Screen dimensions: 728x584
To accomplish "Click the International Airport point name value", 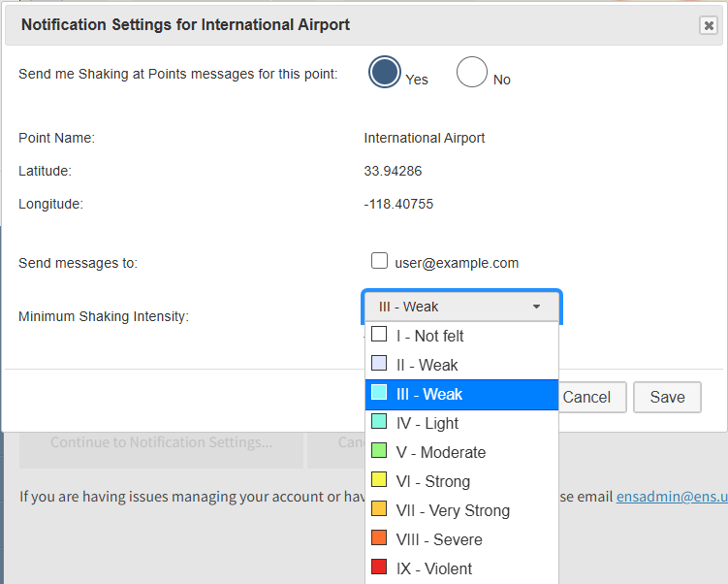I will [x=425, y=138].
